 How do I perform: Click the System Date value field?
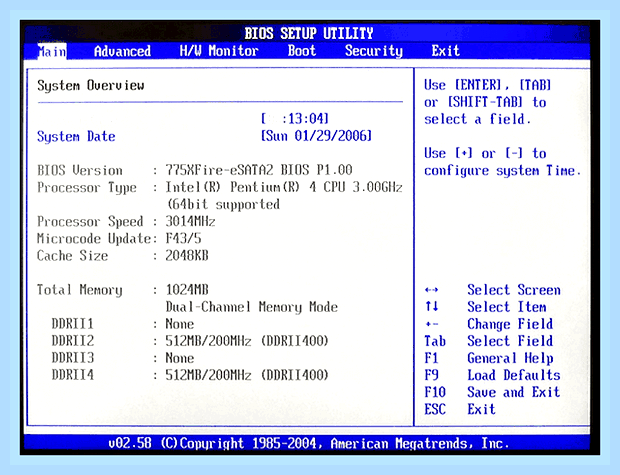(x=316, y=136)
